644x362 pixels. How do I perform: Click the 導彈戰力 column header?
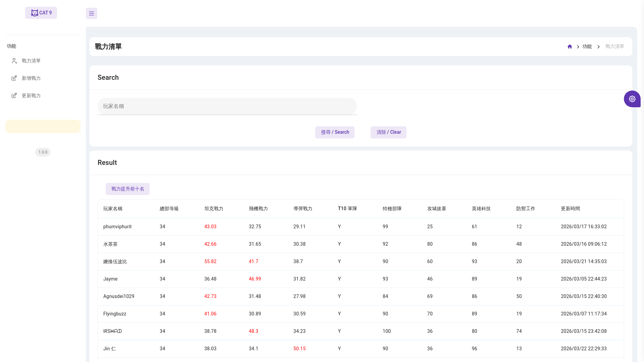coord(303,209)
